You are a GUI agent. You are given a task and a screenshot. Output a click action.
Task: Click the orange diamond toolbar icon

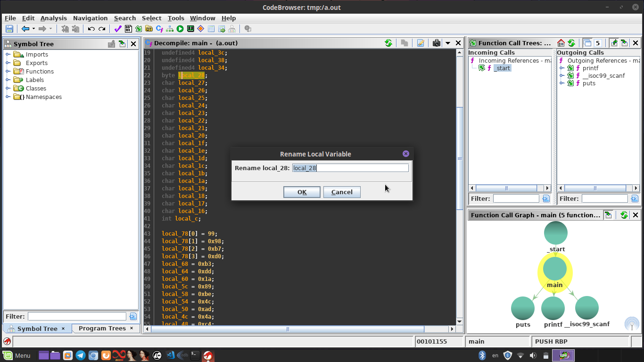201,29
